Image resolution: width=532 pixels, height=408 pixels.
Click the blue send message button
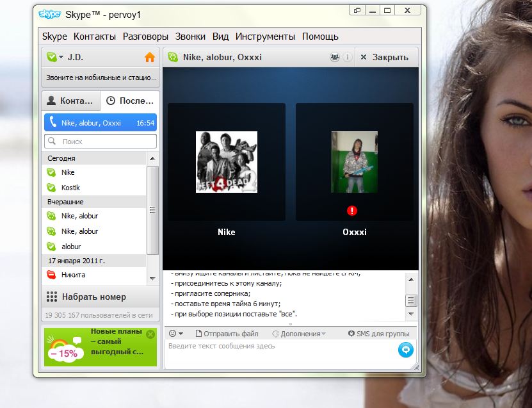coord(405,350)
